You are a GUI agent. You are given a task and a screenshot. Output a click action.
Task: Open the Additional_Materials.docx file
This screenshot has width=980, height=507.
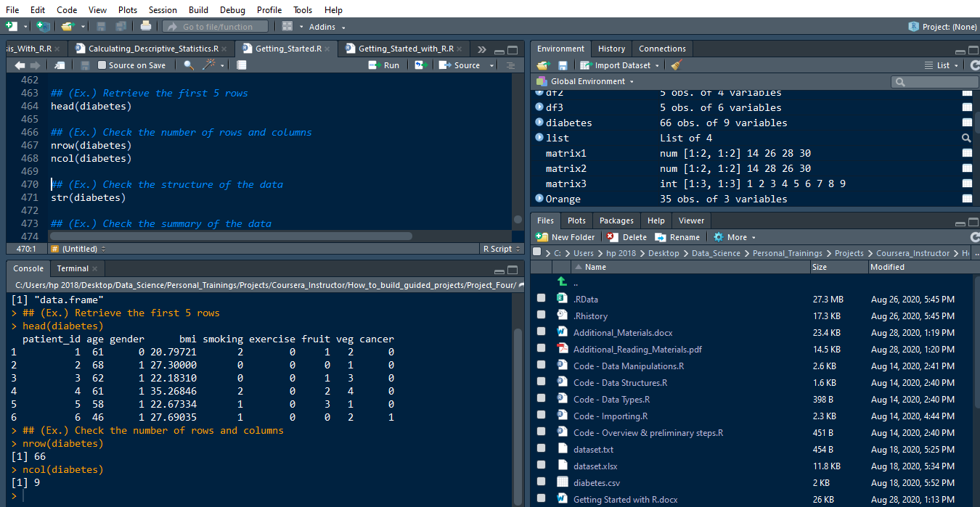coord(622,333)
